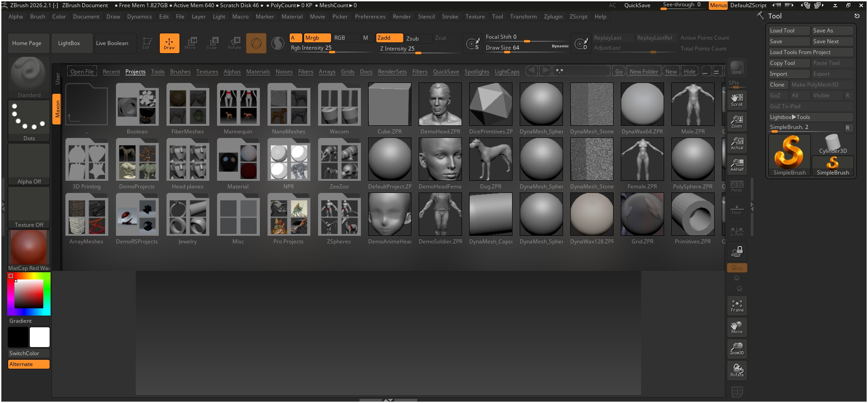Click the lock icon on right shelf
This screenshot has width=868, height=403.
click(737, 252)
